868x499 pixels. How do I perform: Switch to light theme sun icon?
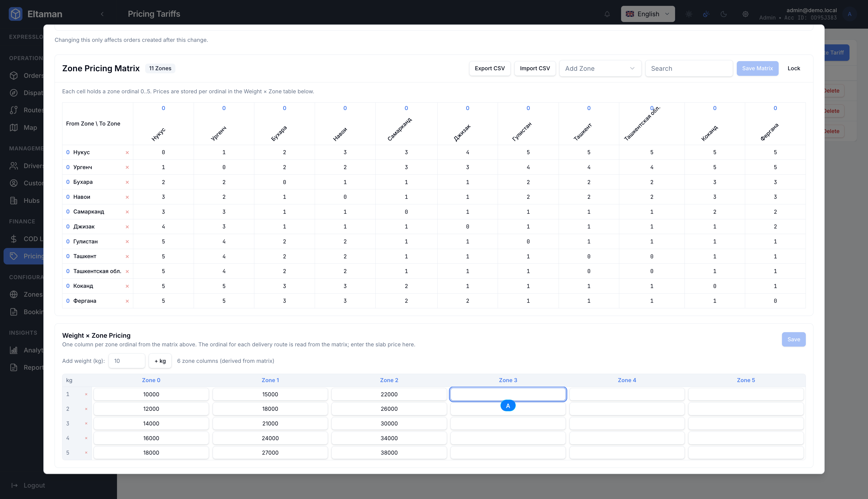[689, 14]
